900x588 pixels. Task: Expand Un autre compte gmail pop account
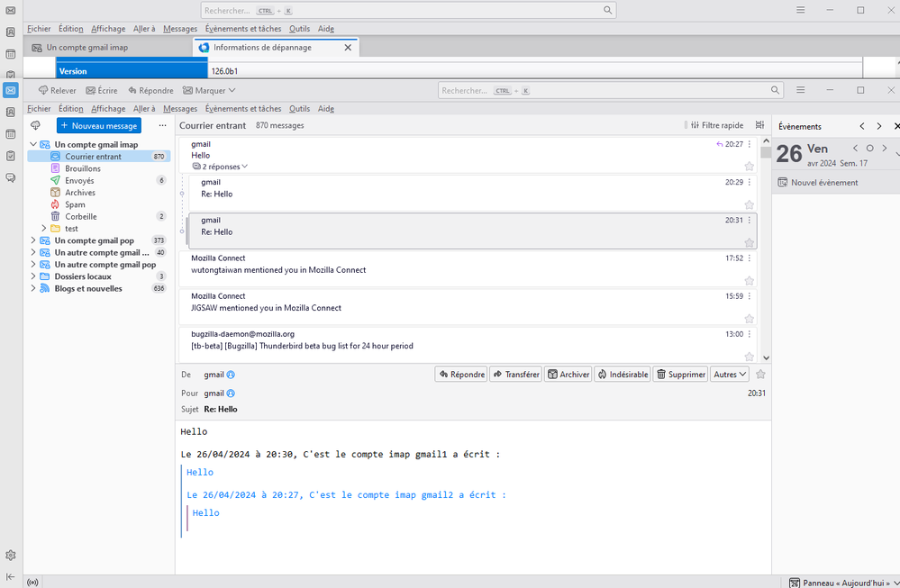coord(33,265)
